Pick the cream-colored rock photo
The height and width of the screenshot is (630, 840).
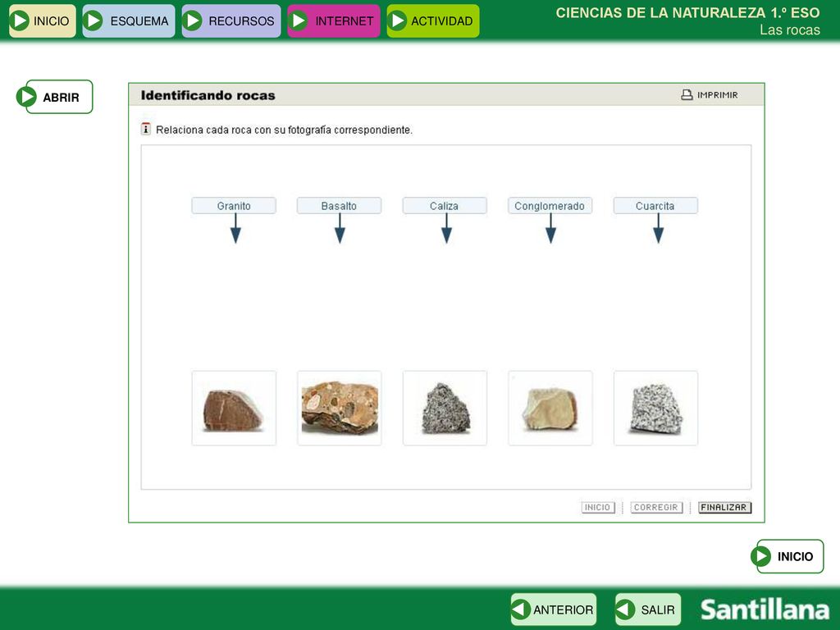(x=550, y=409)
